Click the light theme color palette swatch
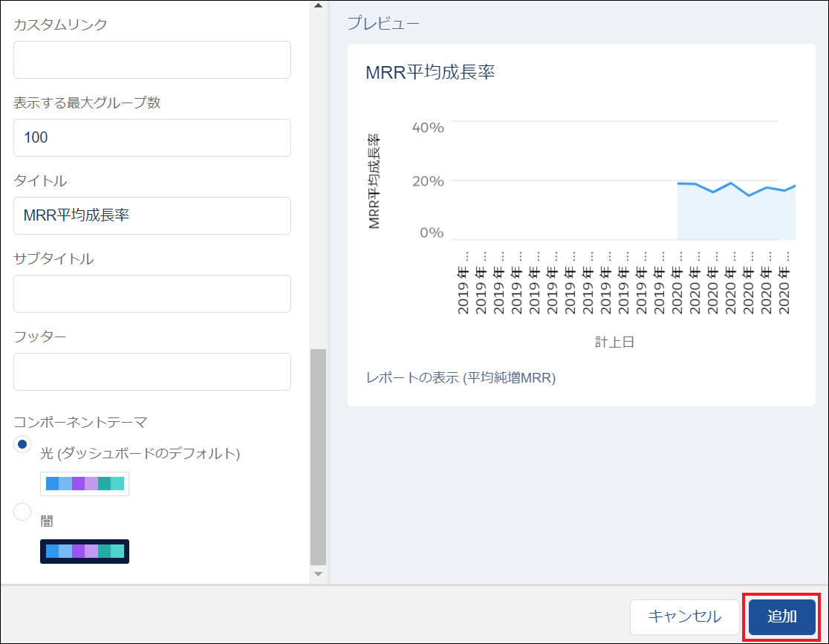 coord(84,483)
